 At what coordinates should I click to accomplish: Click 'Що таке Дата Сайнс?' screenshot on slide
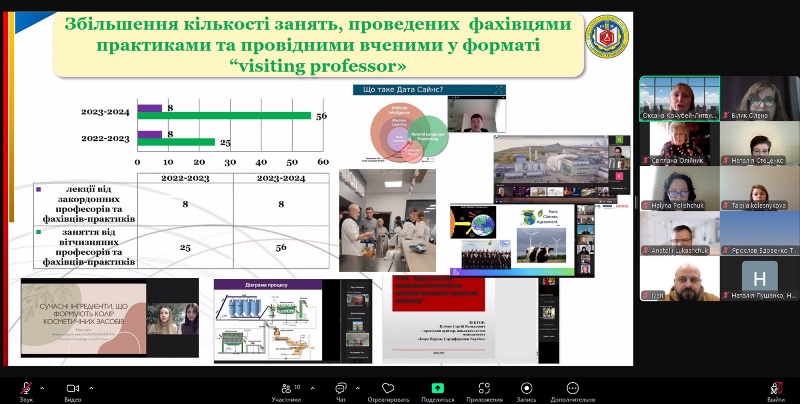[x=430, y=123]
